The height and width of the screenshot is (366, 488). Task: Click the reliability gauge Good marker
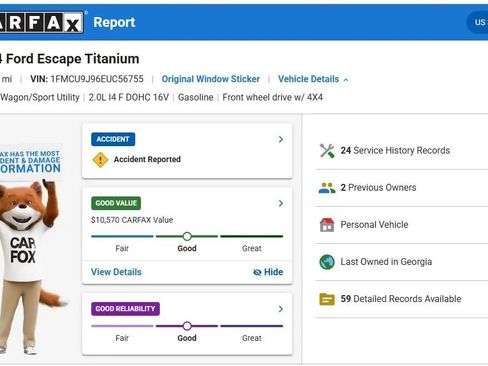[x=187, y=326]
